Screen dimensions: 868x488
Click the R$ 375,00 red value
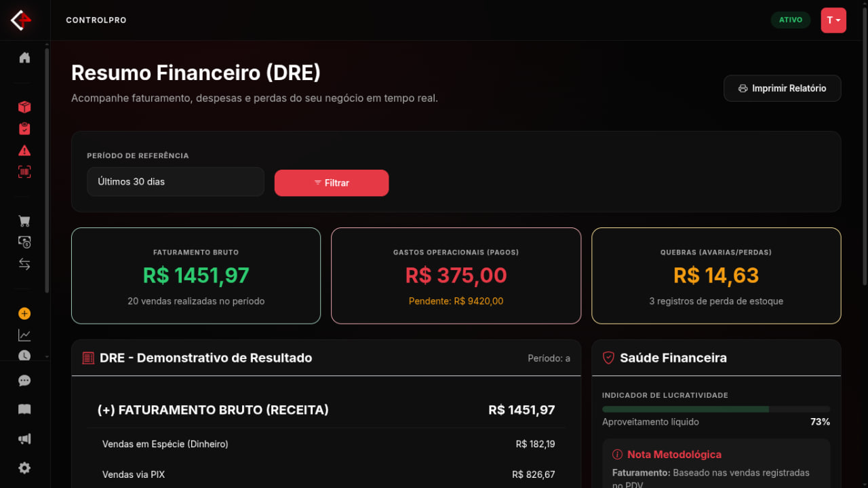click(456, 276)
